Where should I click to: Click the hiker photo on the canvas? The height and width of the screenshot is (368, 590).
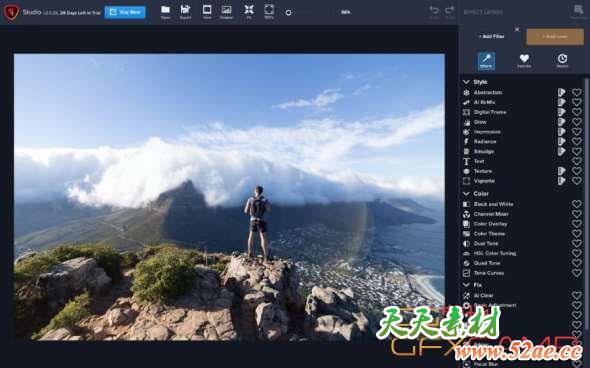tap(229, 197)
